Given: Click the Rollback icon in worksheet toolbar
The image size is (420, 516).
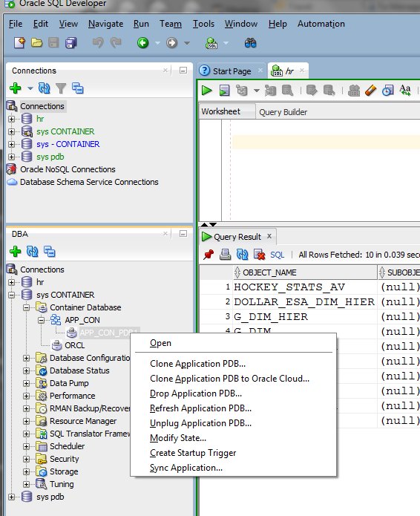Looking at the screenshot, I should coord(329,90).
